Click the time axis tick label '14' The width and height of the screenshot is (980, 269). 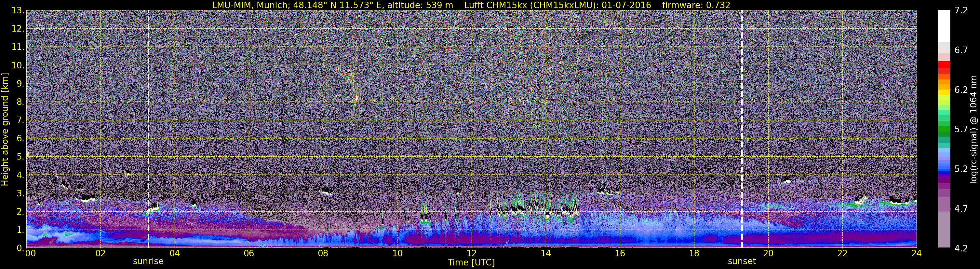[545, 253]
